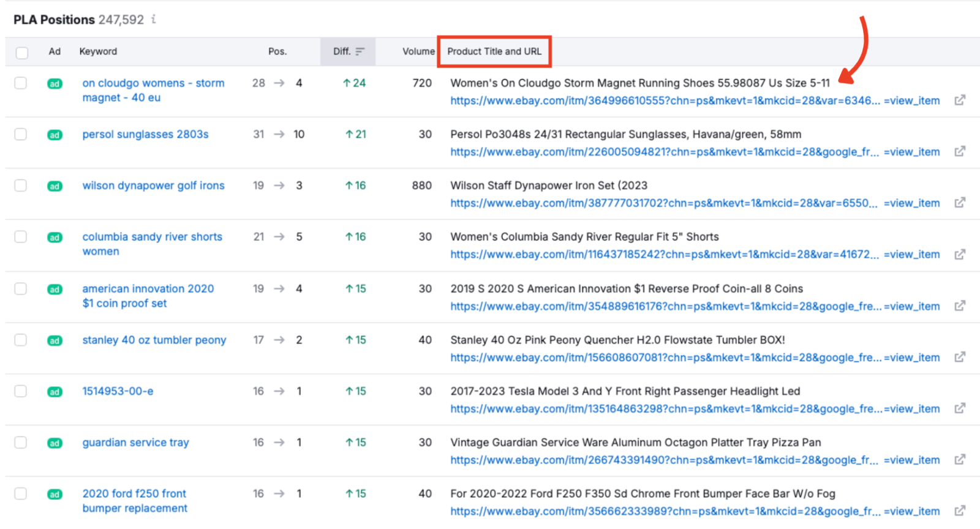Open keyword stanley 40 oz tumbler peony
The image size is (980, 529).
pyautogui.click(x=154, y=340)
